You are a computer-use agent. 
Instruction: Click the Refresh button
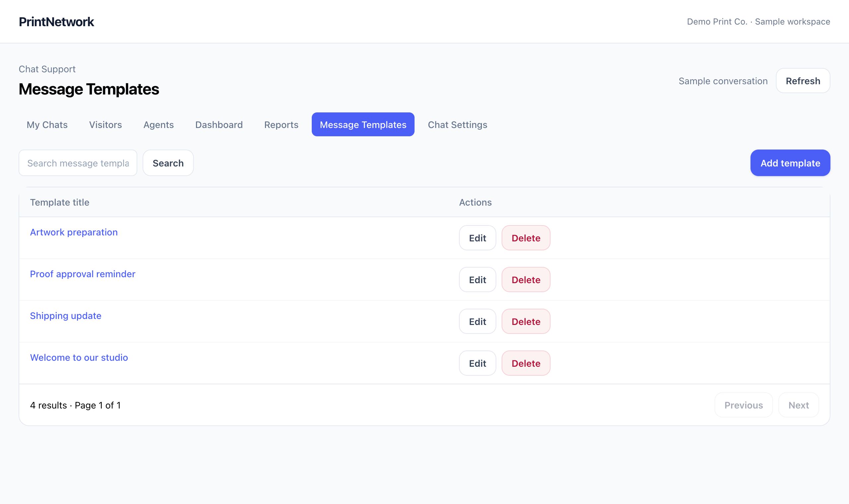tap(803, 81)
